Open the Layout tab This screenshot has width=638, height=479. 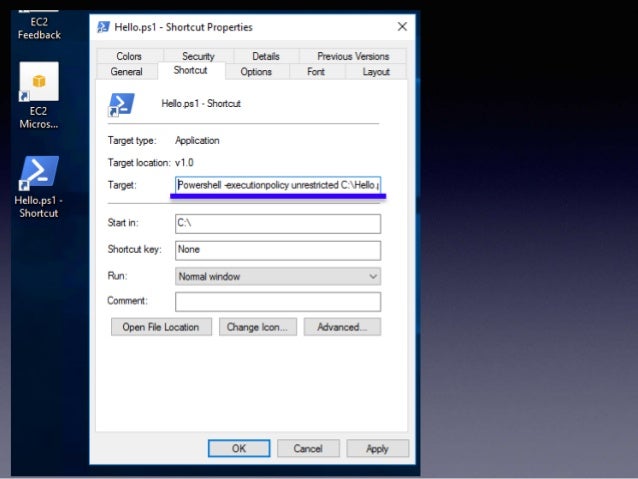click(376, 72)
